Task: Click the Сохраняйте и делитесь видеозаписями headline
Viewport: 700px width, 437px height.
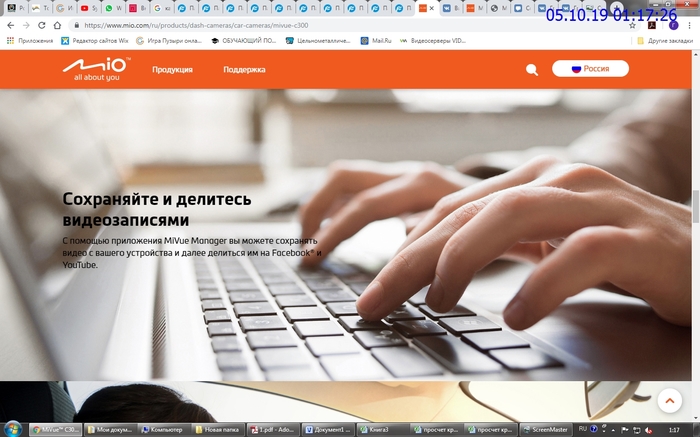Action: pos(157,209)
